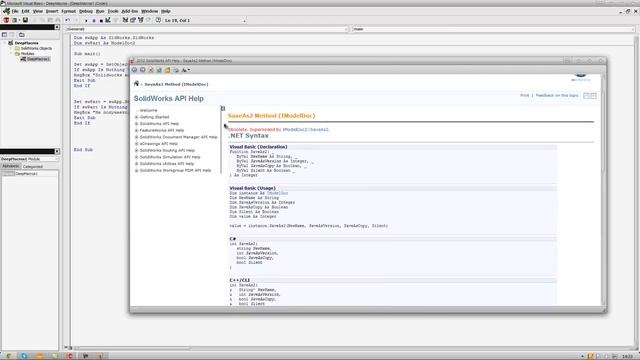Open the Add-Ins menu
640x360 pixels.
(x=130, y=11)
